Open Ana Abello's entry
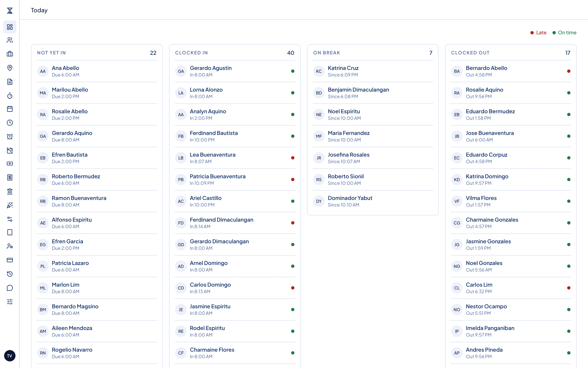 click(x=97, y=71)
